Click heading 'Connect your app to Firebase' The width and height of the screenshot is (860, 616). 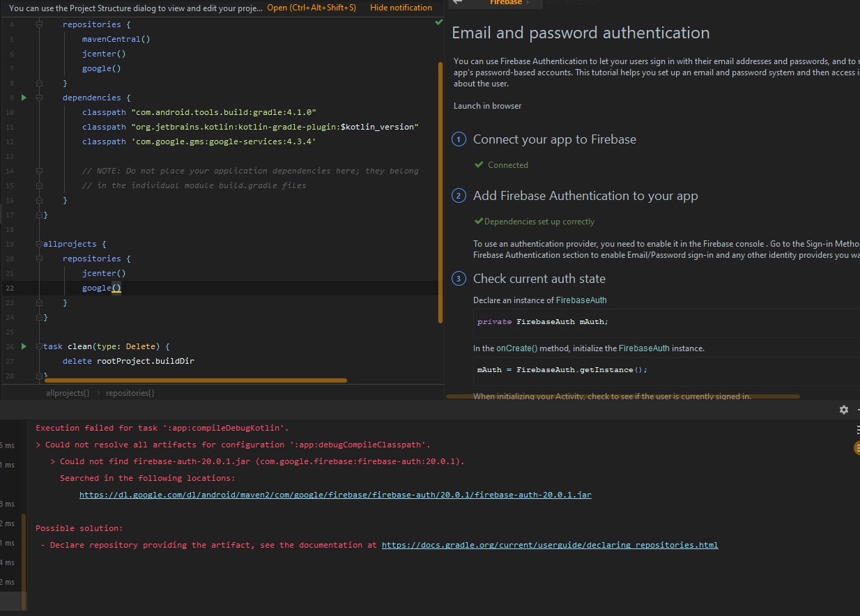click(x=554, y=139)
